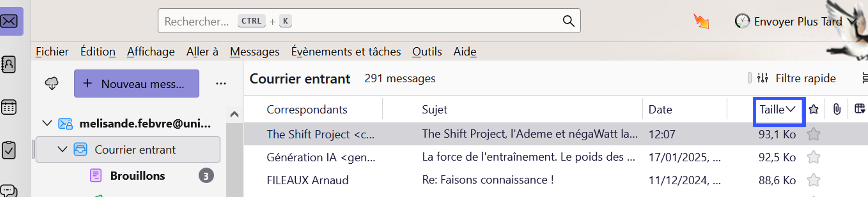Sort messages by attachment column icon

[836, 109]
